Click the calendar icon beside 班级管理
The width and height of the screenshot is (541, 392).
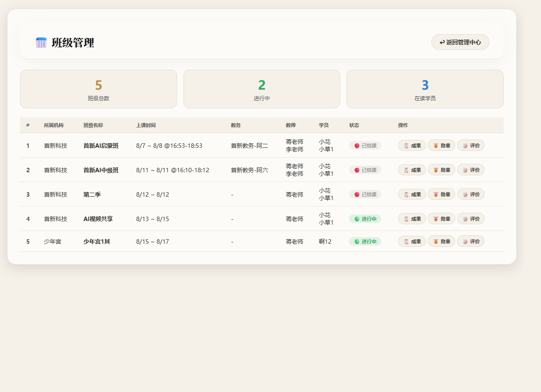click(x=41, y=43)
